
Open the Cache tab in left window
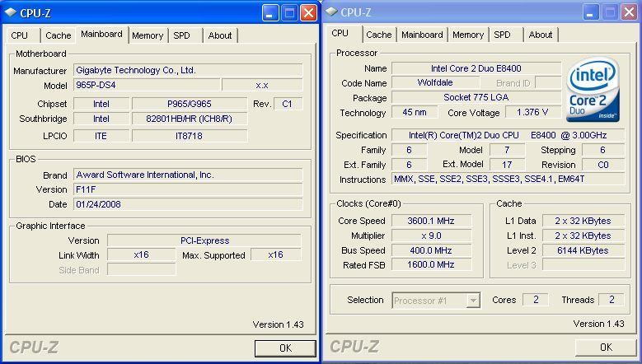[x=59, y=35]
